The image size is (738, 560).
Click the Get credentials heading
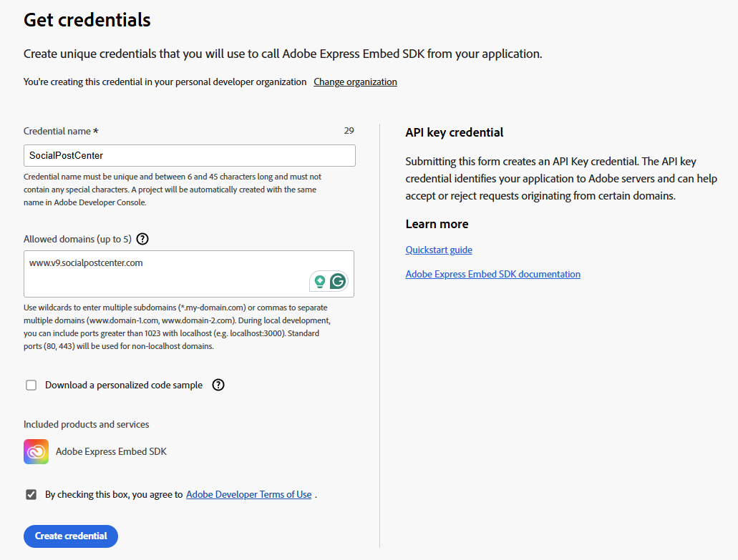coord(87,20)
